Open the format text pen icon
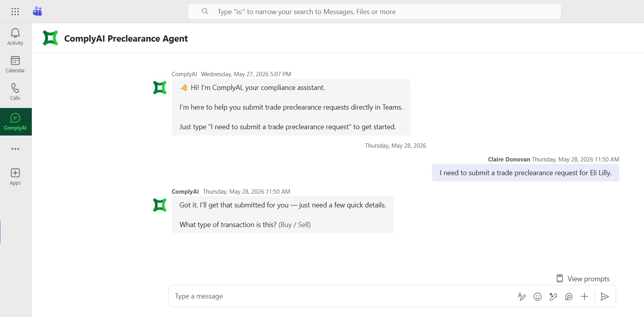Screen dimensions: 644x317 pos(521,297)
